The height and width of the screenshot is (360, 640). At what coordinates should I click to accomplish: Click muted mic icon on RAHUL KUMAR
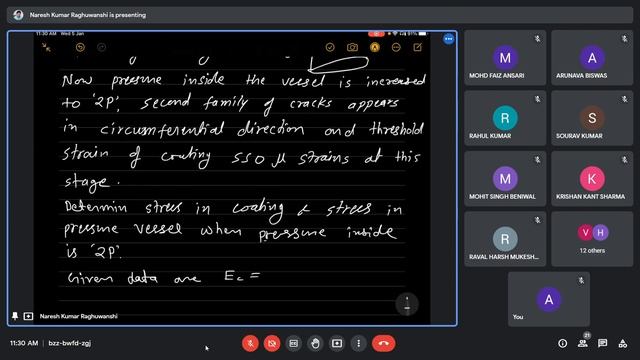point(538,99)
